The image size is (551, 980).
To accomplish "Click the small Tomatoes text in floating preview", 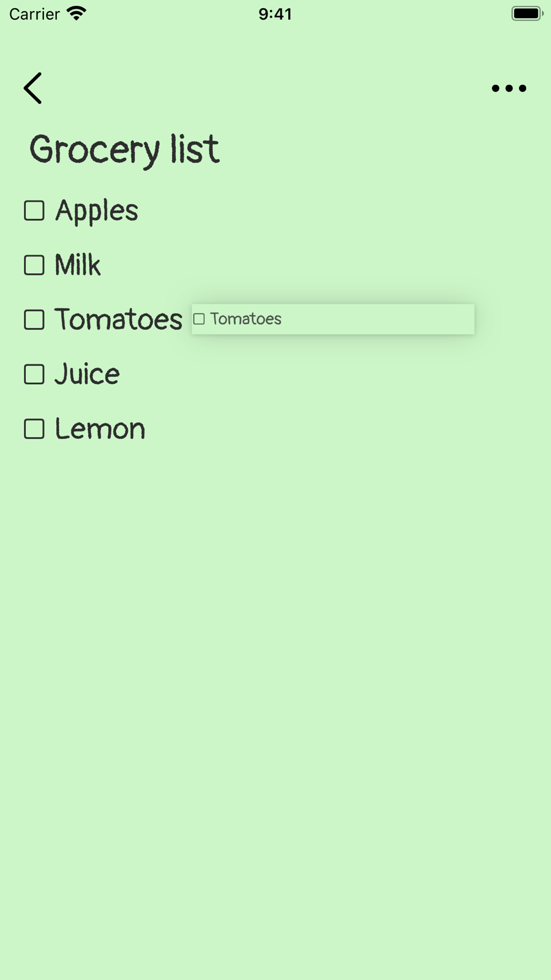I will click(x=246, y=319).
